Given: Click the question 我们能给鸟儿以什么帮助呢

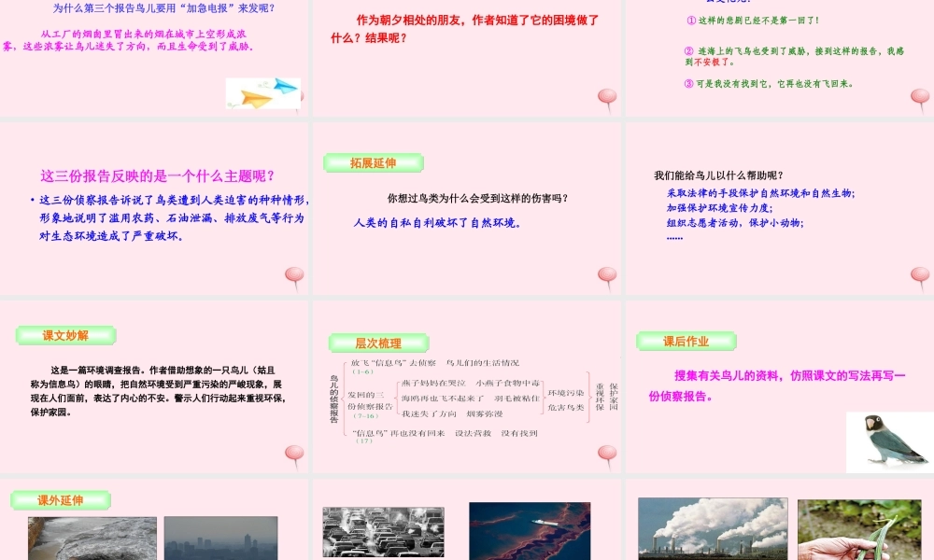Looking at the screenshot, I should (x=719, y=175).
